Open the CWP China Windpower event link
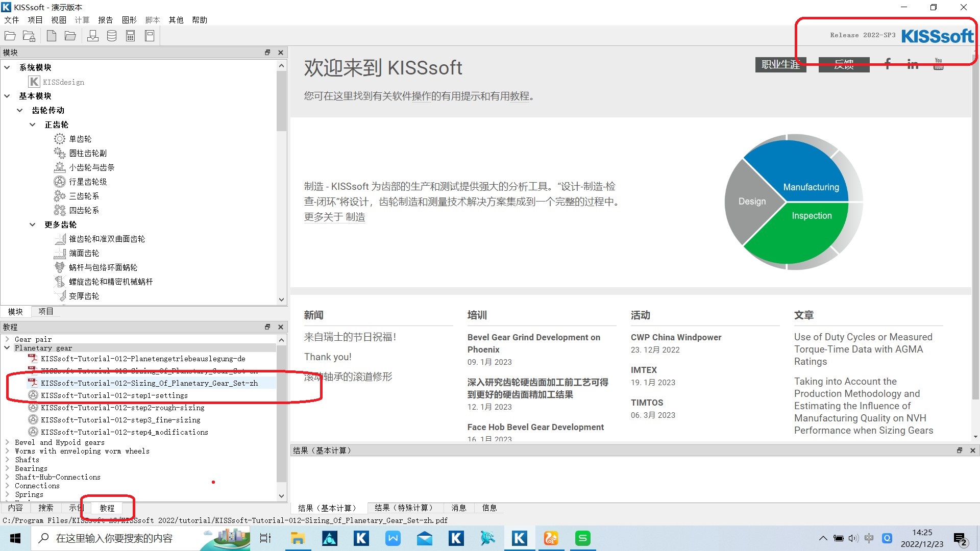Image resolution: width=980 pixels, height=551 pixels. coord(676,337)
